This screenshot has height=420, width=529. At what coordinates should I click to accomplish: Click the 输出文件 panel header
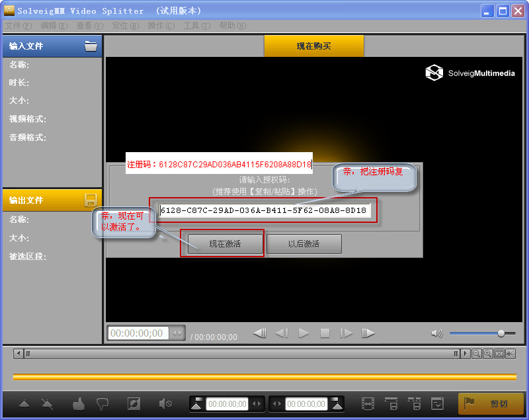click(x=52, y=200)
